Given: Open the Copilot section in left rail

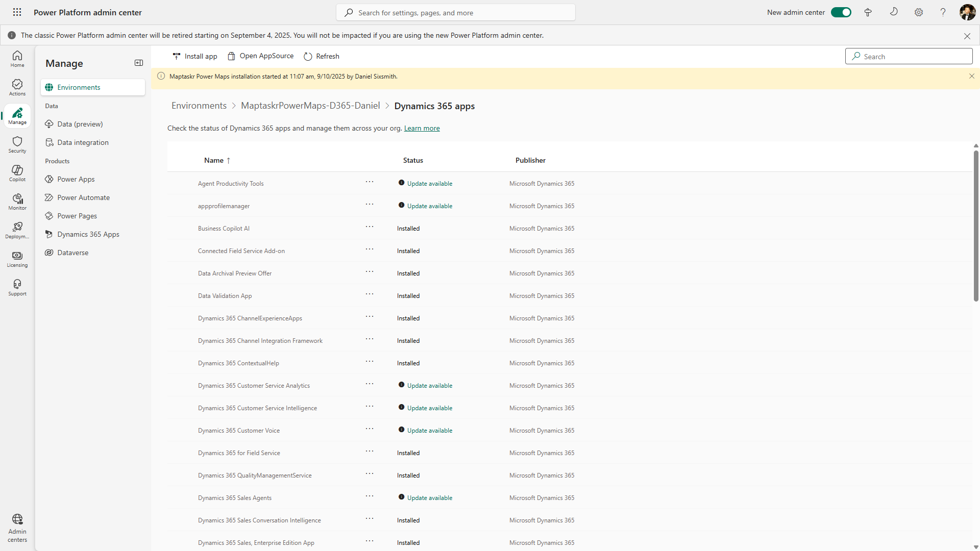Looking at the screenshot, I should click(x=17, y=173).
